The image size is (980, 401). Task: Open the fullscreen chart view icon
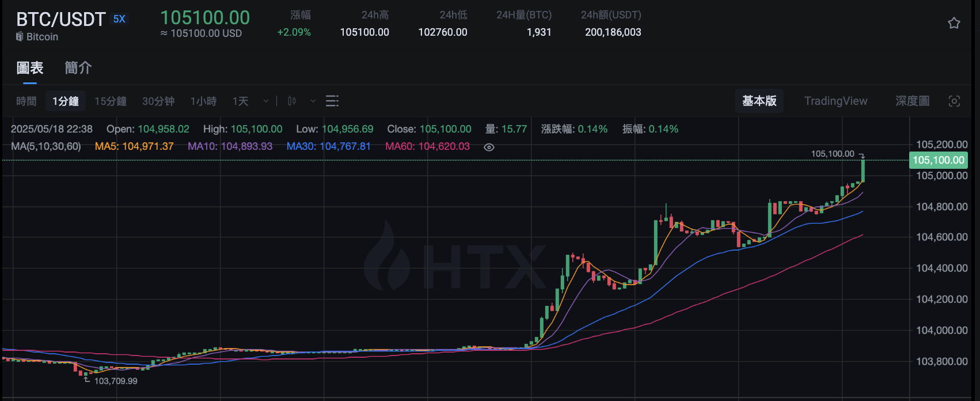pyautogui.click(x=954, y=101)
